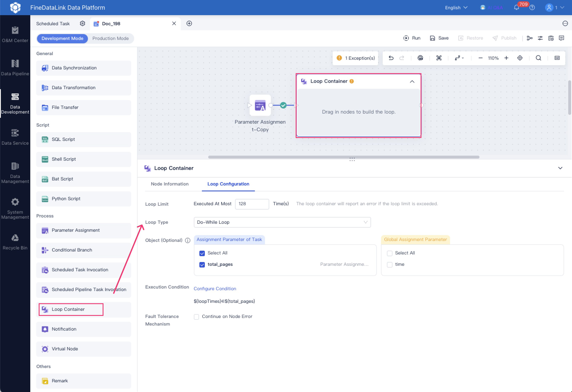Viewport: 572px width, 392px height.
Task: Switch to Production Mode
Action: 111,38
